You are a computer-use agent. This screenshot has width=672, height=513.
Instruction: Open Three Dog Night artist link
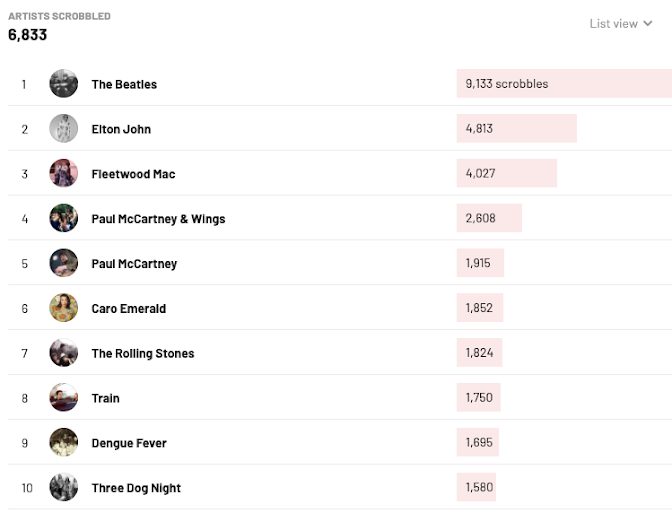click(136, 488)
